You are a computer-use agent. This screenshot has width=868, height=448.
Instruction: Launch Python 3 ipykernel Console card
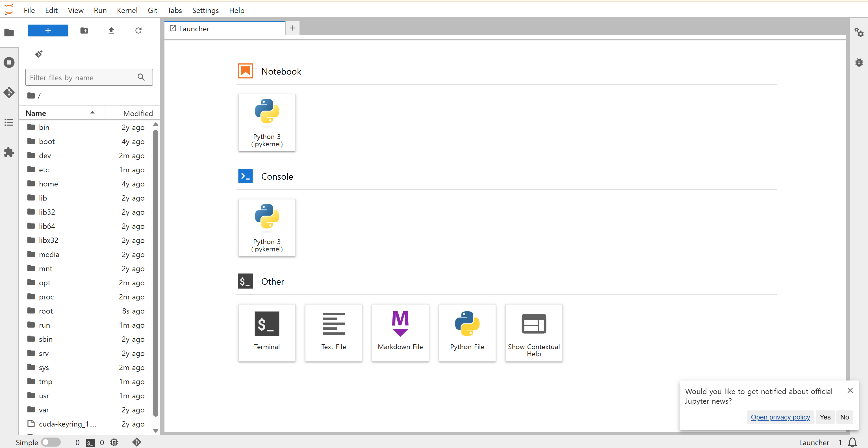point(267,228)
